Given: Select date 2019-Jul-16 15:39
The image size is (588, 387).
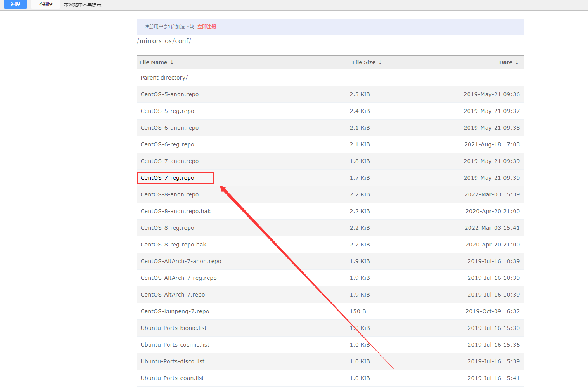Looking at the screenshot, I should pos(493,361).
